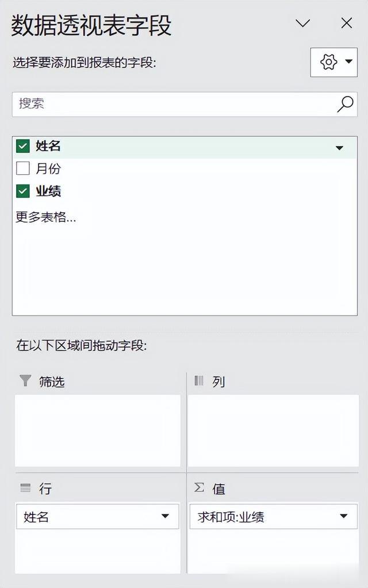Close the 数据透视表字段 pane

347,23
